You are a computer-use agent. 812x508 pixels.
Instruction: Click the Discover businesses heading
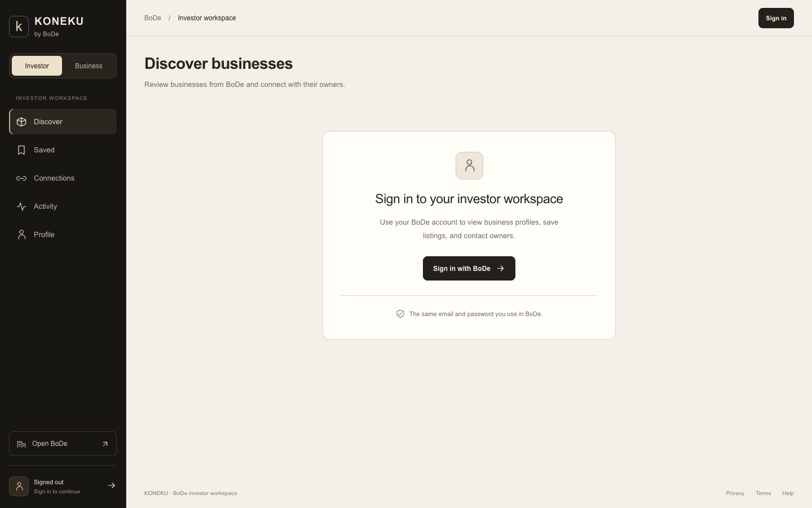point(218,64)
